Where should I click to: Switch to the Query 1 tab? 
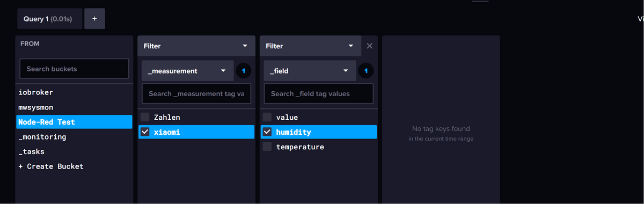50,19
